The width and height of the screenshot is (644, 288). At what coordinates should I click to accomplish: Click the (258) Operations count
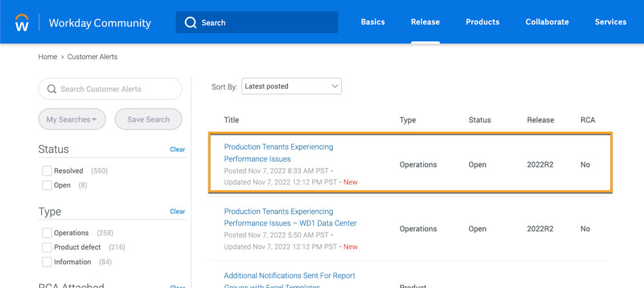coord(105,233)
